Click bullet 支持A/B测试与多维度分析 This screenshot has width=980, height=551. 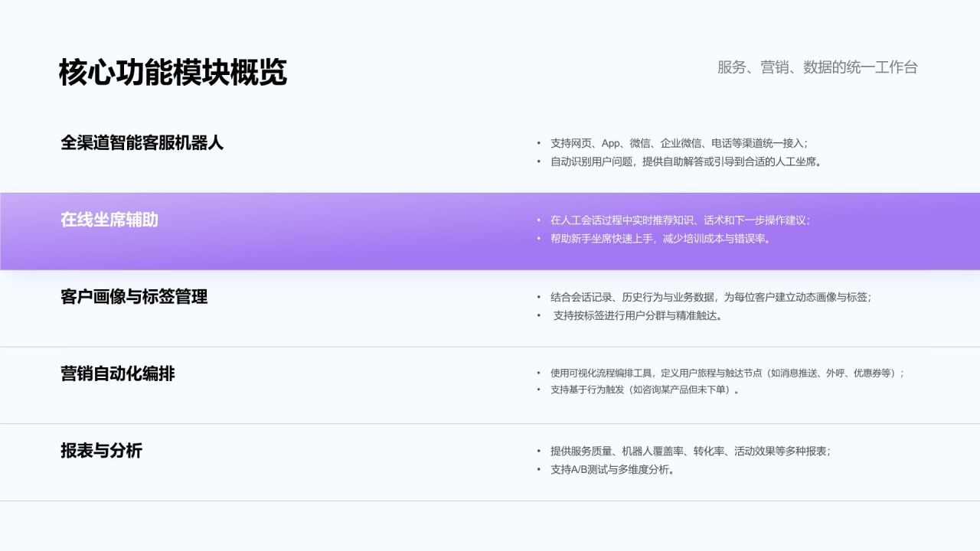click(612, 470)
